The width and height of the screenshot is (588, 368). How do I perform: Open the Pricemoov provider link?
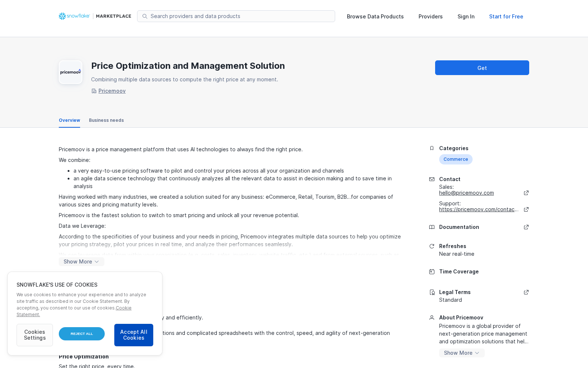click(112, 91)
